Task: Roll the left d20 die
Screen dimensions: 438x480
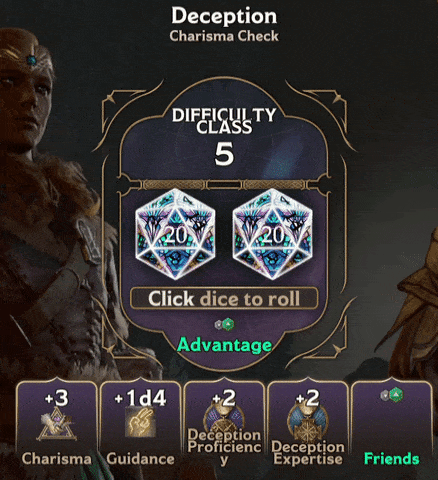Action: [x=175, y=234]
